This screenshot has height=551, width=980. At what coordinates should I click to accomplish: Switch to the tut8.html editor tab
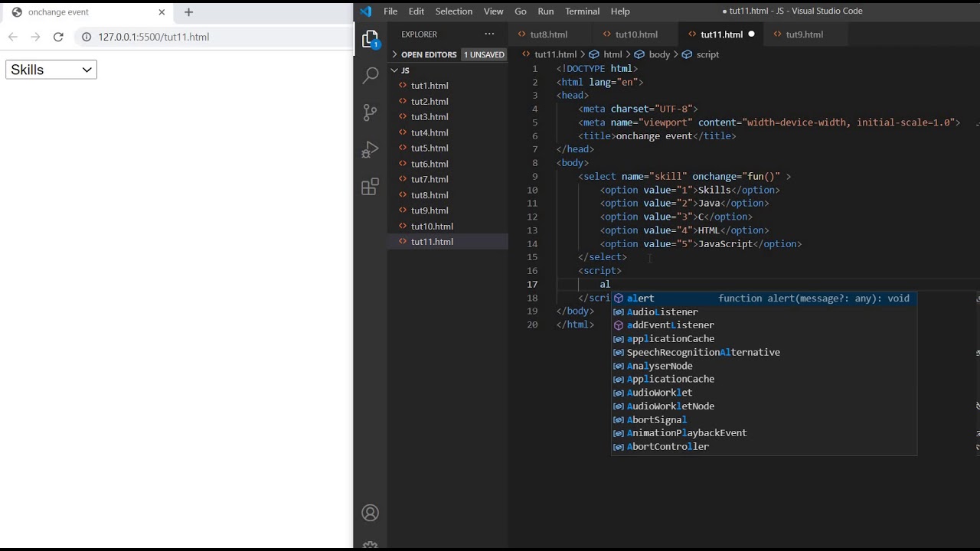(549, 34)
